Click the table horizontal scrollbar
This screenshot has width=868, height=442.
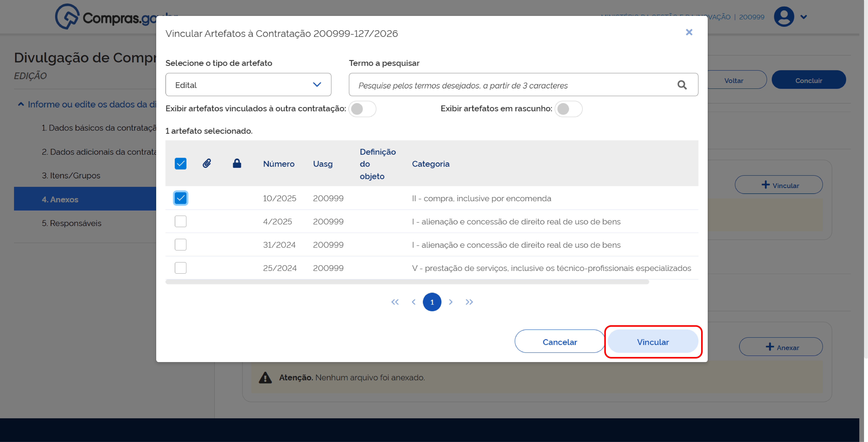coord(407,282)
